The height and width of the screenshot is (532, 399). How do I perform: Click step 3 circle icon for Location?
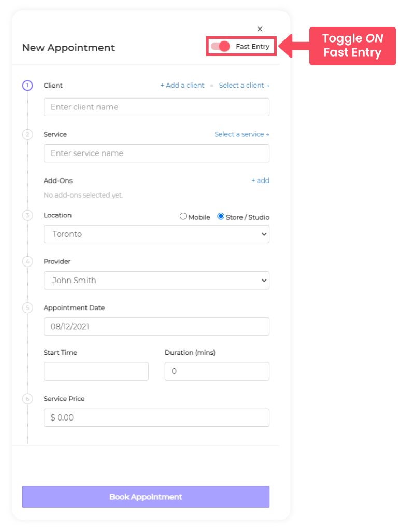[27, 215]
